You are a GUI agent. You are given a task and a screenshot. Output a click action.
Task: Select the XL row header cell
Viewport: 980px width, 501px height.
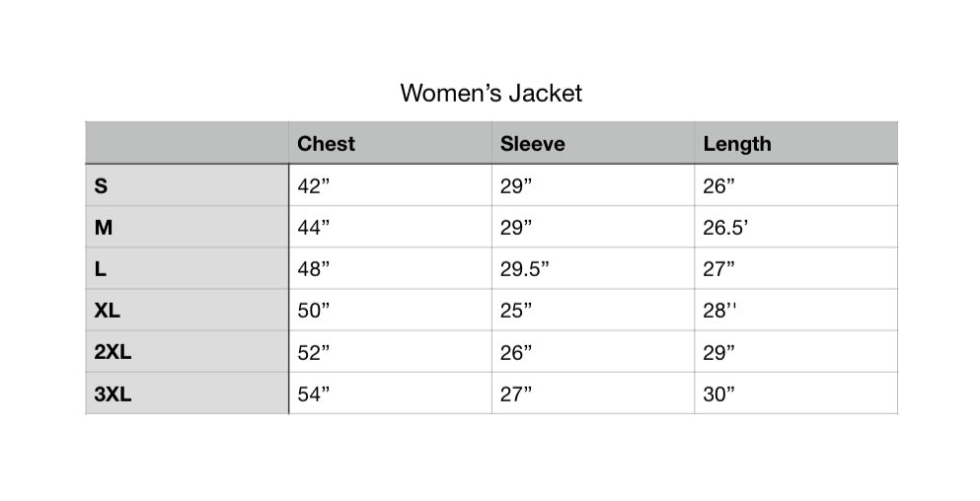click(108, 310)
